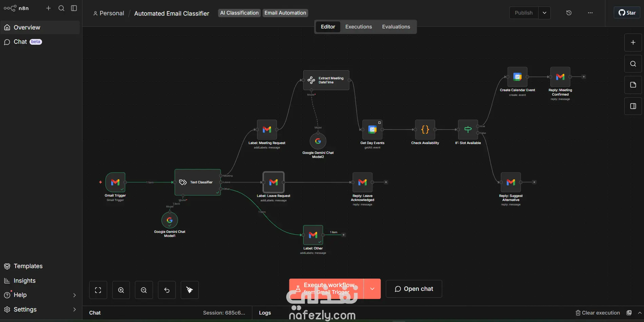Select the Label: Leave Request node

pyautogui.click(x=274, y=182)
